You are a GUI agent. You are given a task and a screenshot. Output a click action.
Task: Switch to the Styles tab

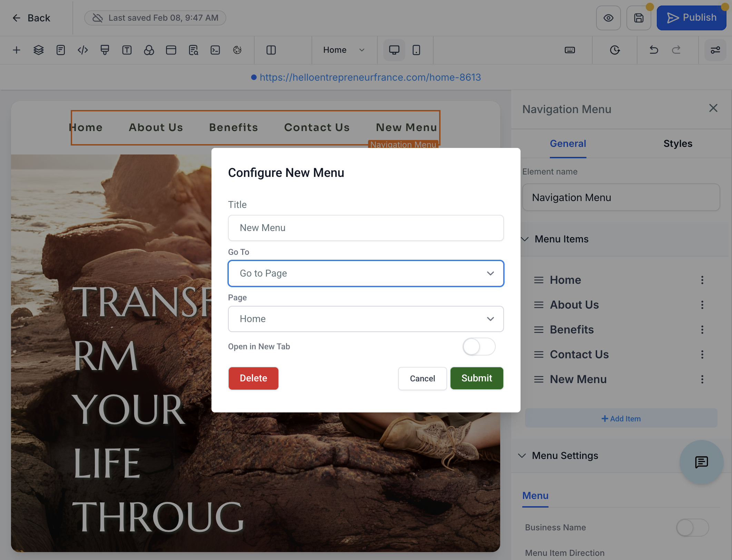click(678, 143)
